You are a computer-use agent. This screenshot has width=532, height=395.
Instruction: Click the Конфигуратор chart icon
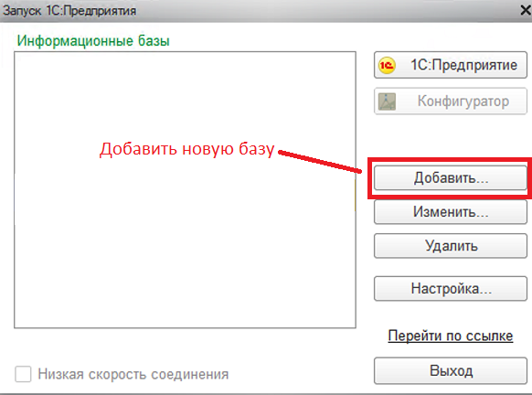(388, 101)
